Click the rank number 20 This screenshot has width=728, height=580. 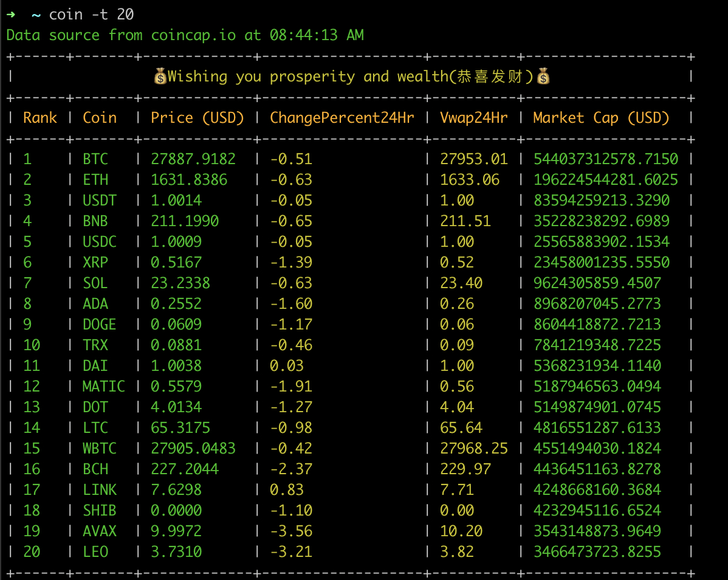click(32, 551)
